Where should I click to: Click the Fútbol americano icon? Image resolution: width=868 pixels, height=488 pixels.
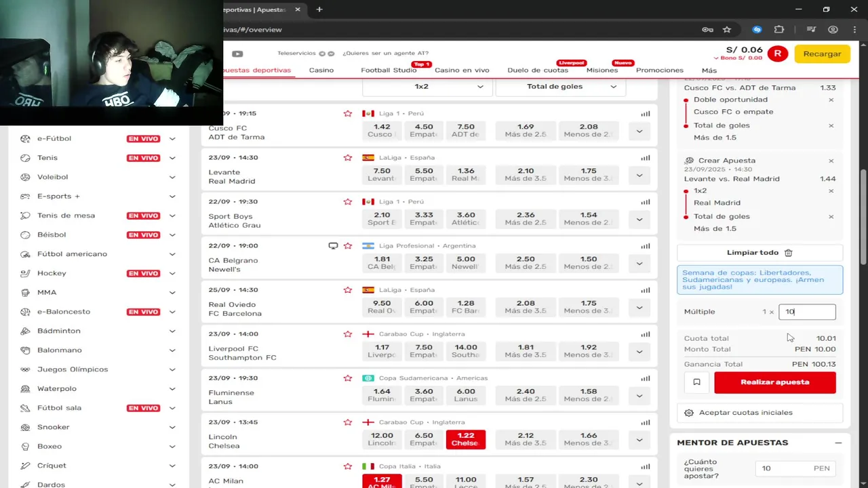click(x=25, y=254)
